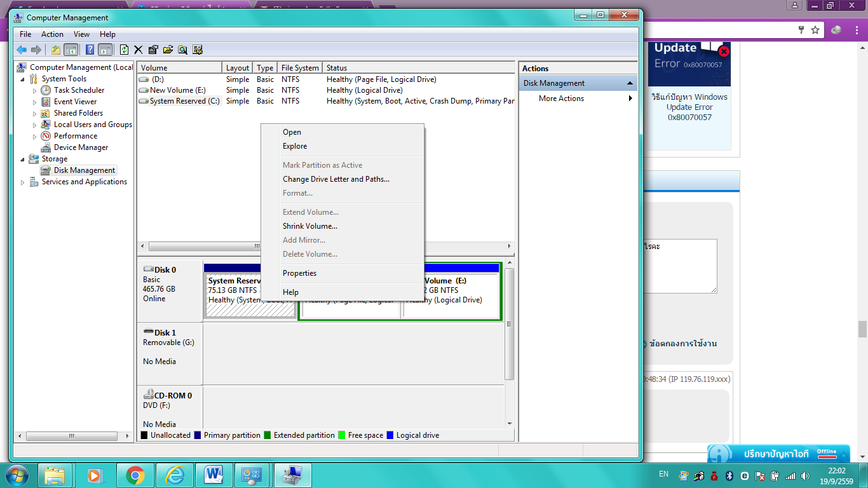Expand the Local Users and Groups node
868x488 pixels.
35,125
